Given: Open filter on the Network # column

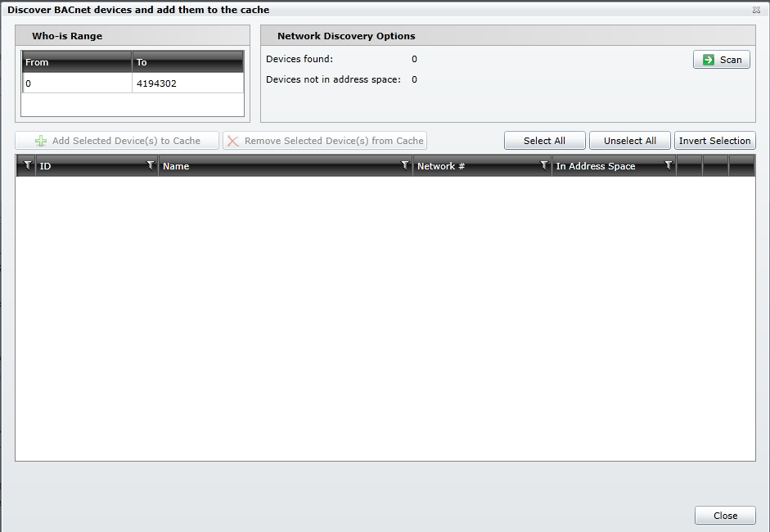Looking at the screenshot, I should coord(543,165).
